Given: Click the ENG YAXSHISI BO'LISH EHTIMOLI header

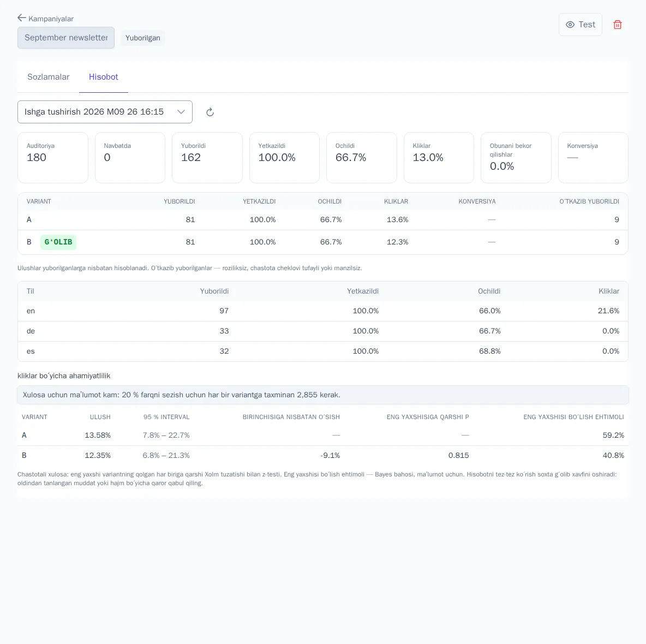Looking at the screenshot, I should 573,417.
